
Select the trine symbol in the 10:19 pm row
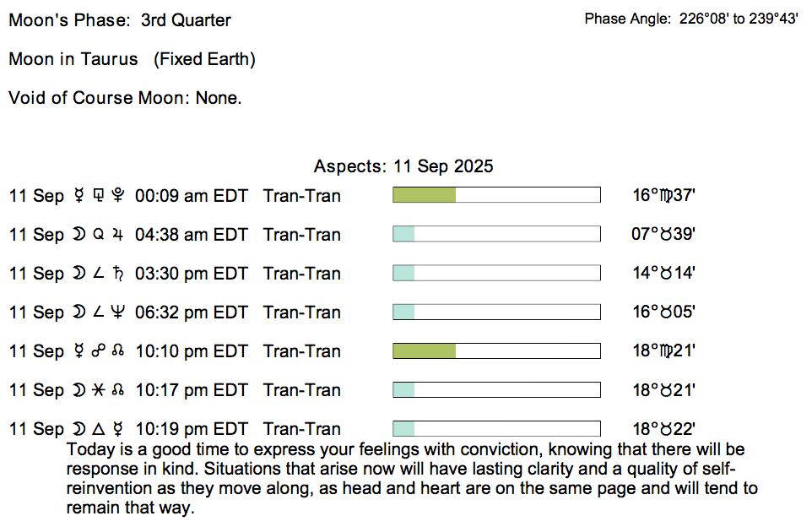coord(98,429)
